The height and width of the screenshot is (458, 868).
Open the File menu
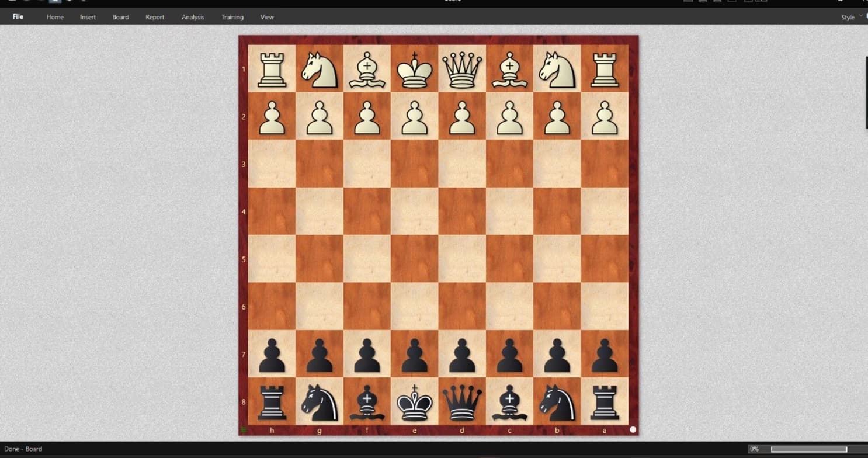point(18,17)
